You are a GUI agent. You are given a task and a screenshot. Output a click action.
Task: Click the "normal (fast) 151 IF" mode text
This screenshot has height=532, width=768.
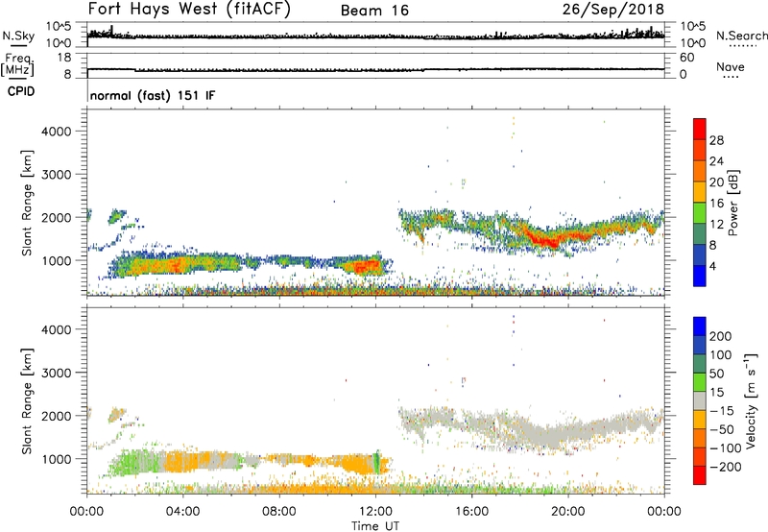[x=153, y=95]
